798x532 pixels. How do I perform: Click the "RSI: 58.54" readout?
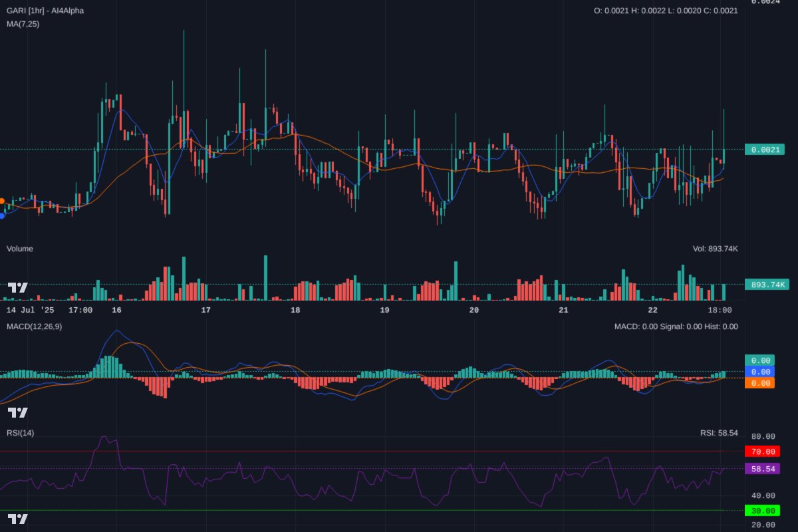[x=719, y=433]
